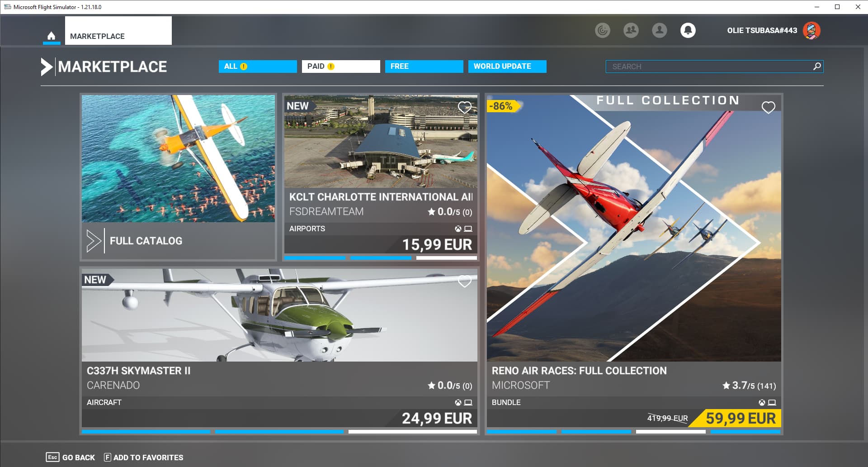The width and height of the screenshot is (868, 467).
Task: Click the KCLT Charlotte Xbox platform icon
Action: pyautogui.click(x=458, y=229)
